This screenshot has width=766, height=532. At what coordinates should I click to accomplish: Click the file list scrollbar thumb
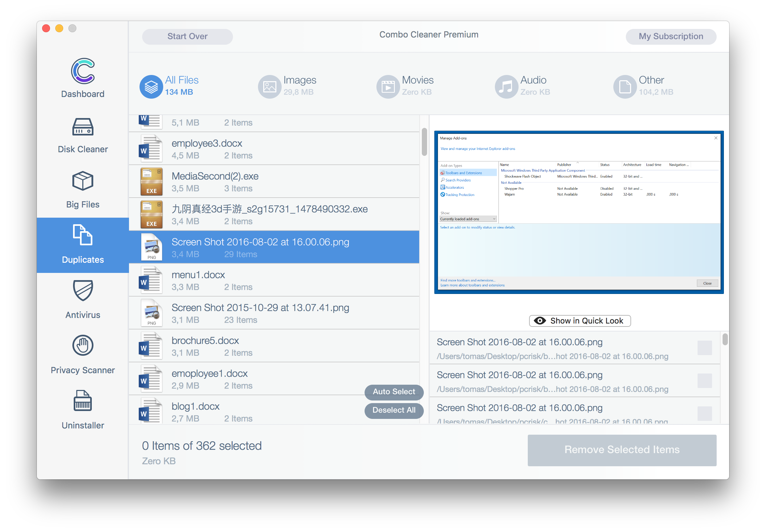tap(424, 142)
